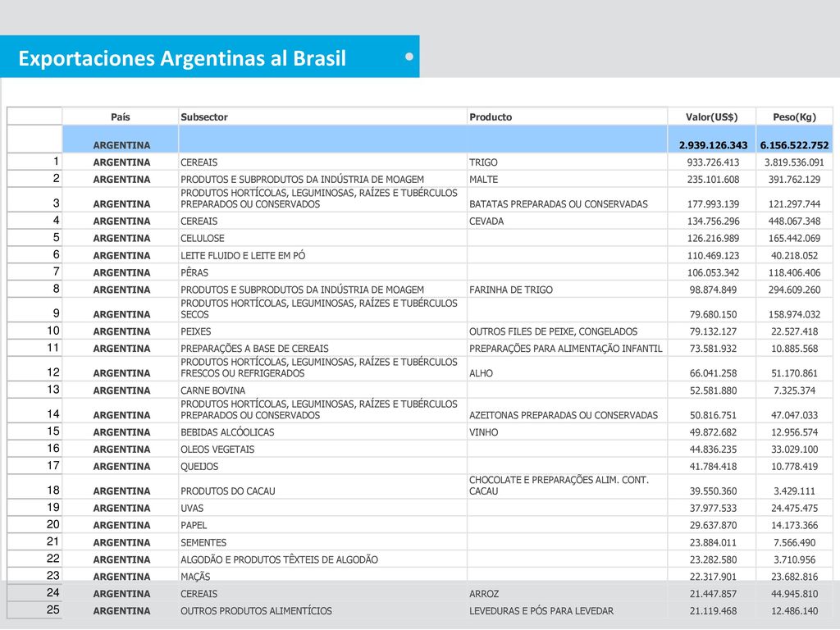Image resolution: width=840 pixels, height=630 pixels.
Task: Click the Valor(US$) column header
Action: 711,116
